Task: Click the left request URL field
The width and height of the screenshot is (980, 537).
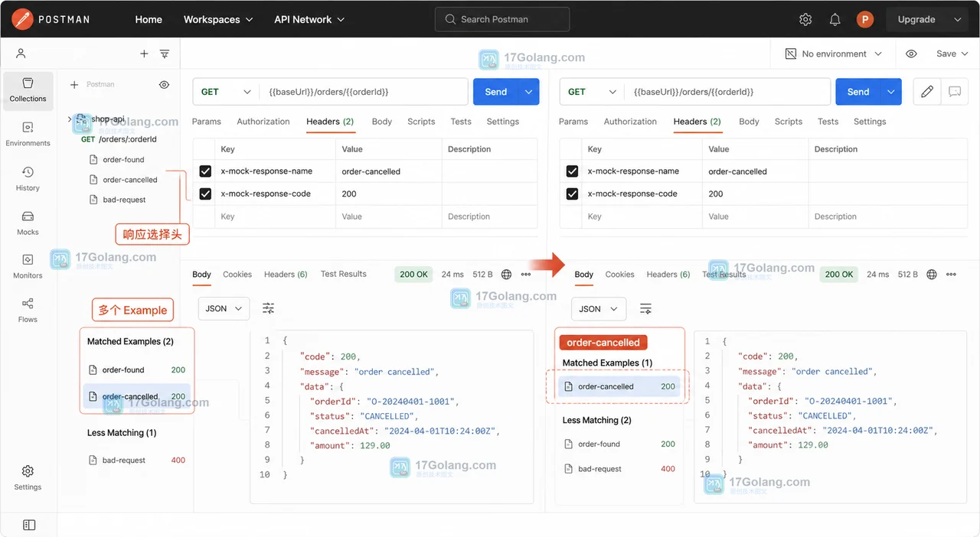Action: [x=364, y=92]
